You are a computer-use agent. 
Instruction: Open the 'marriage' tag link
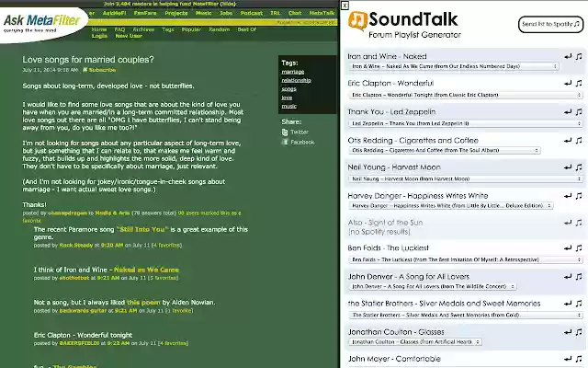(293, 72)
